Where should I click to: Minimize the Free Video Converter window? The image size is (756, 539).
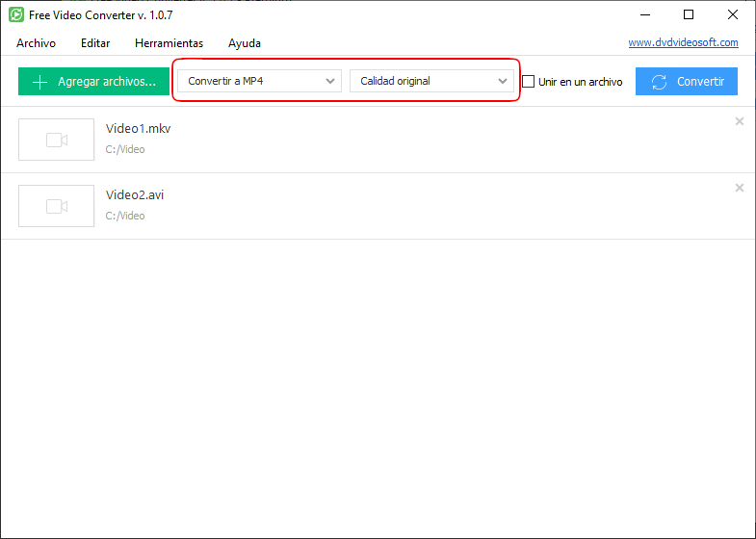(x=645, y=15)
